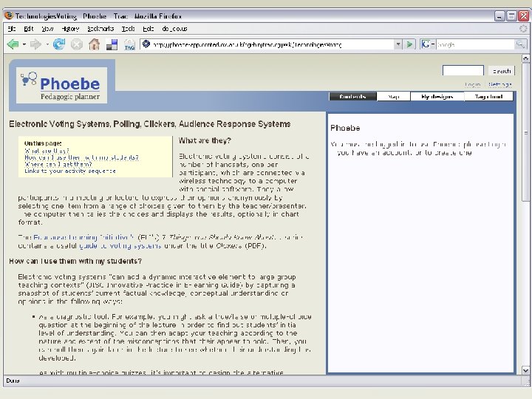
Task: Click the Firefox icon in the title bar
Action: click(9, 16)
